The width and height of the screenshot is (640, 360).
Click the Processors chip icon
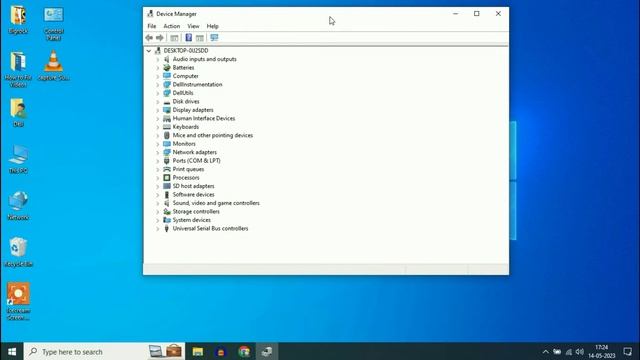(x=167, y=178)
